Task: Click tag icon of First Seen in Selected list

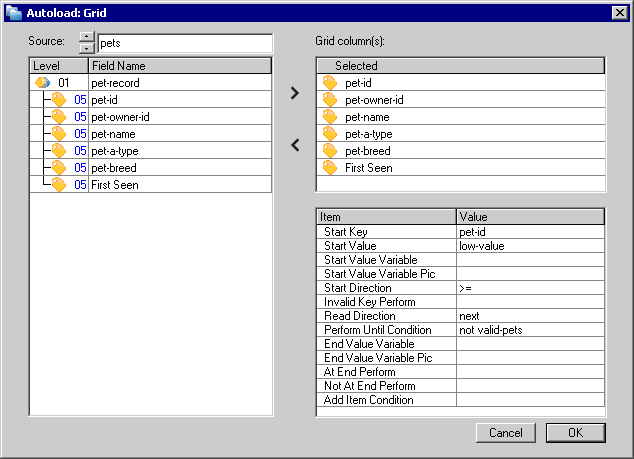Action: click(x=330, y=168)
